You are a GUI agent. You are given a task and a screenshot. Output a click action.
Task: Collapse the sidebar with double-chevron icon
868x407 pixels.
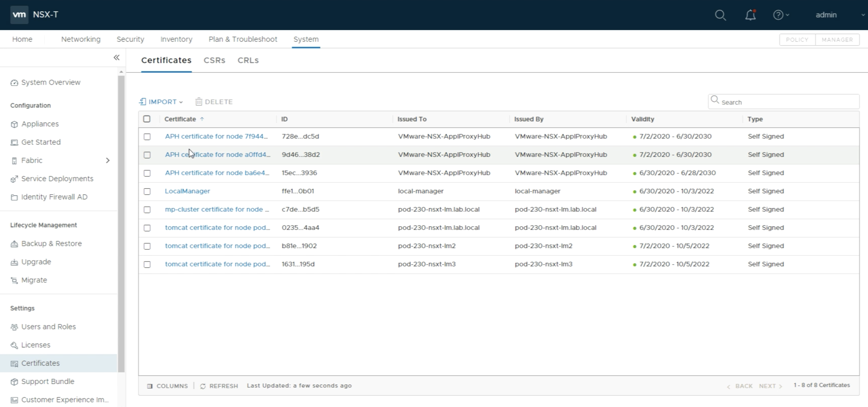(x=116, y=58)
